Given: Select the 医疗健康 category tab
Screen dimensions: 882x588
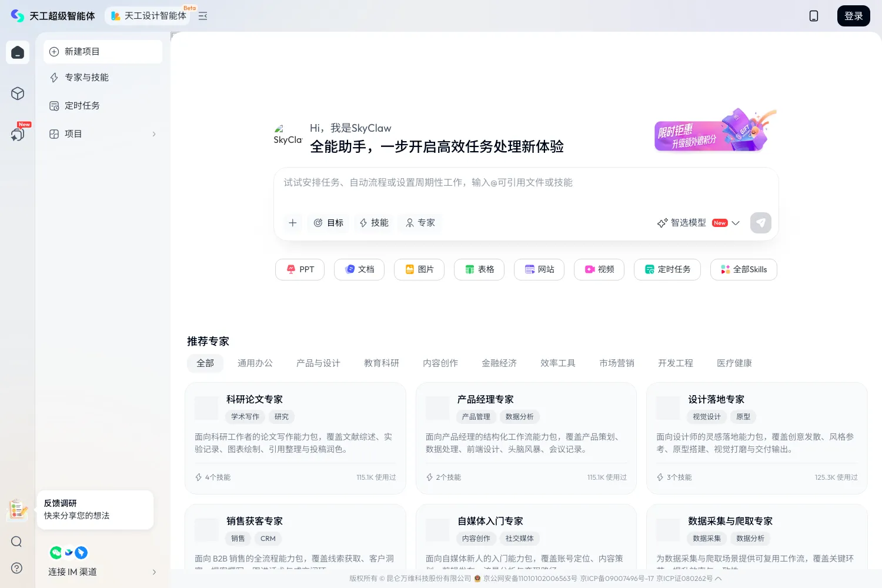Looking at the screenshot, I should pyautogui.click(x=734, y=363).
